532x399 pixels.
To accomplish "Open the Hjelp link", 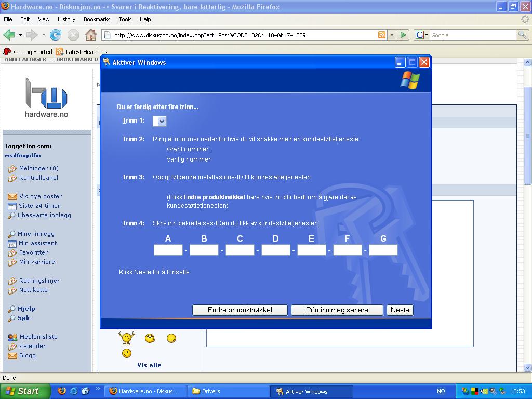I will coord(26,309).
